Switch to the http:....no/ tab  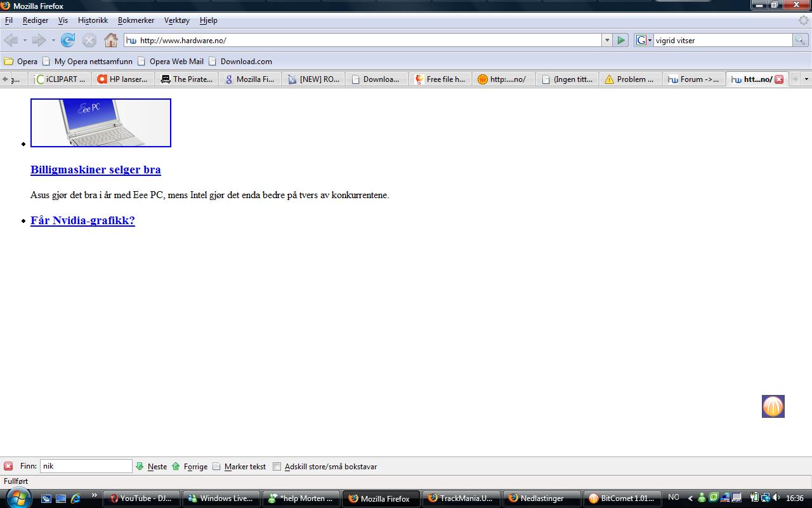[504, 79]
